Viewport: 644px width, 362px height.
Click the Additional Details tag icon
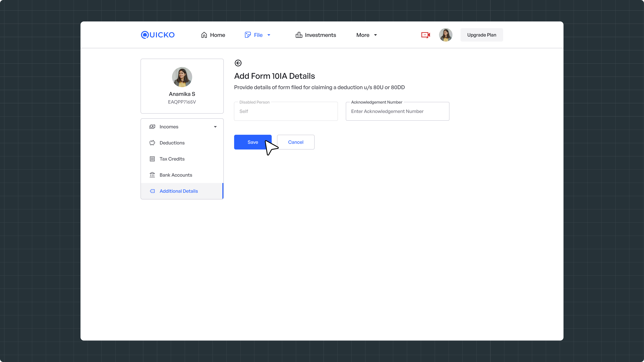tap(152, 191)
